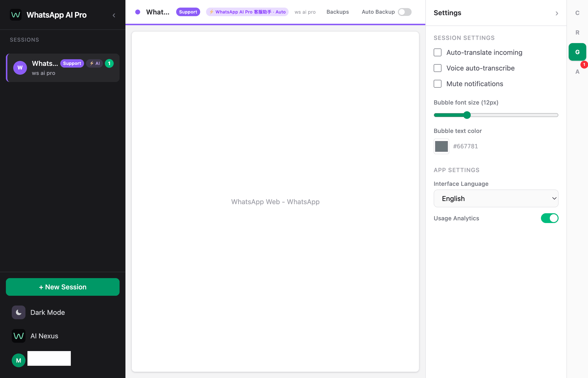This screenshot has width=588, height=378.
Task: Click the Dark Mode moon icon
Action: [x=19, y=312]
